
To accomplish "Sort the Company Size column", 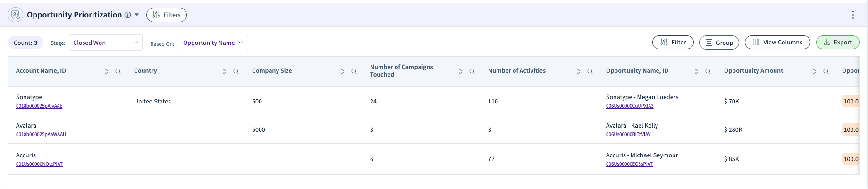I will 342,71.
